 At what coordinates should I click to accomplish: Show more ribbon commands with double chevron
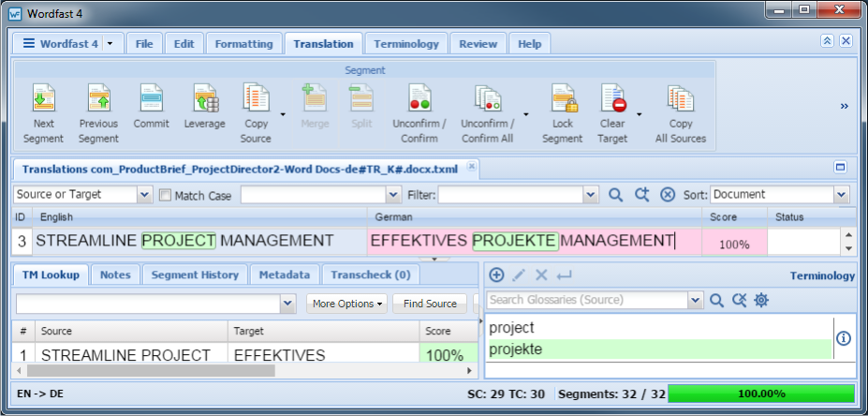pyautogui.click(x=845, y=107)
